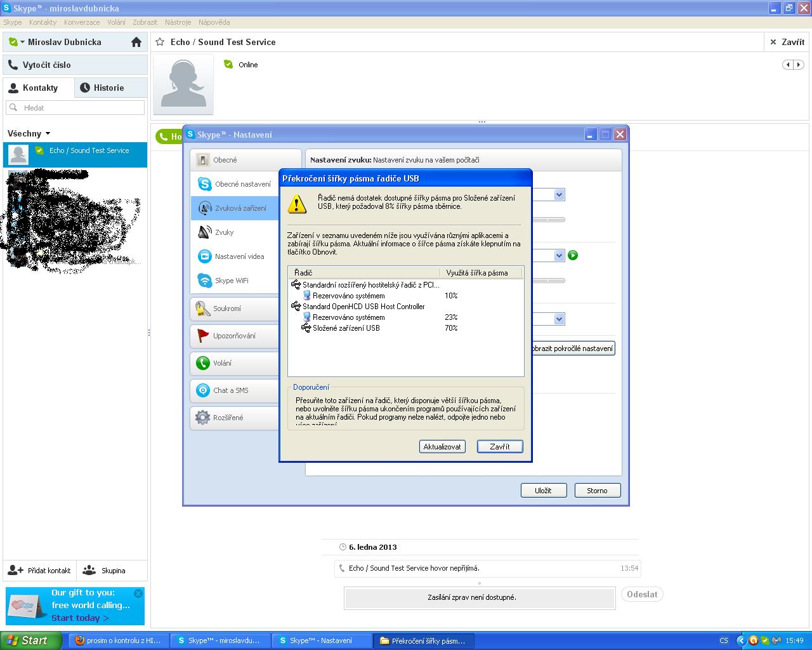This screenshot has height=650, width=812.
Task: Click the Vytočit číslo dial button
Action: [75, 65]
